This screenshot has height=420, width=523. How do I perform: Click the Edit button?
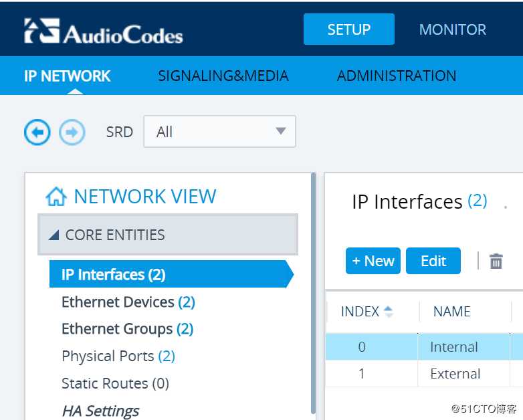tap(433, 261)
